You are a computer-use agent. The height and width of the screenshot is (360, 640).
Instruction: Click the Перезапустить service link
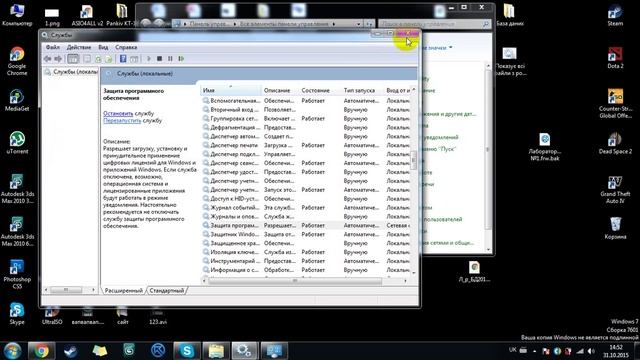pos(122,120)
